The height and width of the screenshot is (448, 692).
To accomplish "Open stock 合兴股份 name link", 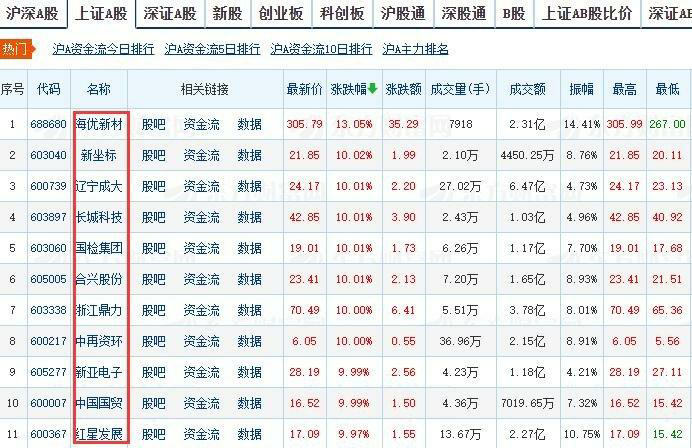I will click(x=99, y=279).
